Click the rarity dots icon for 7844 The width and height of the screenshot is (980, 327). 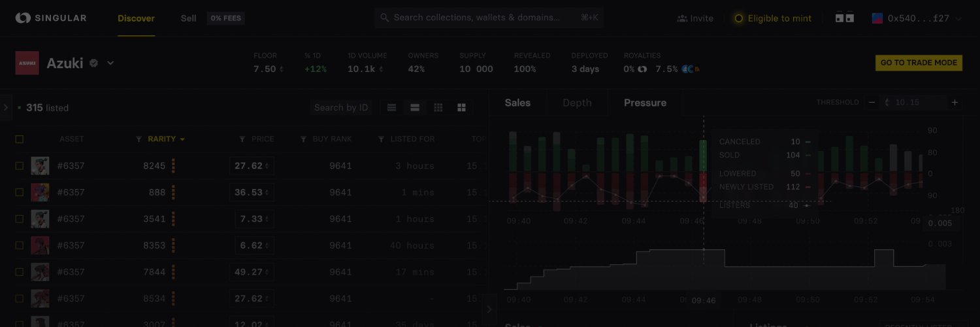click(173, 272)
